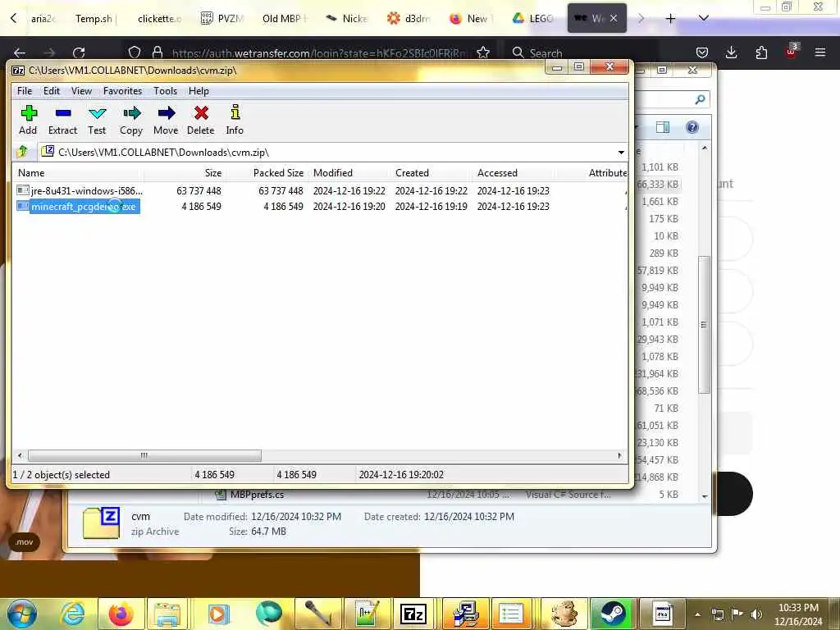Open the File menu

coord(25,91)
